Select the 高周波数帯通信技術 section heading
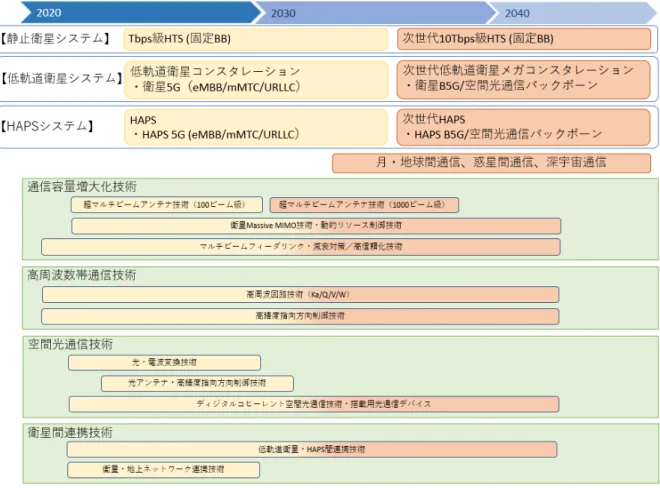Image resolution: width=660 pixels, height=488 pixels. click(82, 275)
